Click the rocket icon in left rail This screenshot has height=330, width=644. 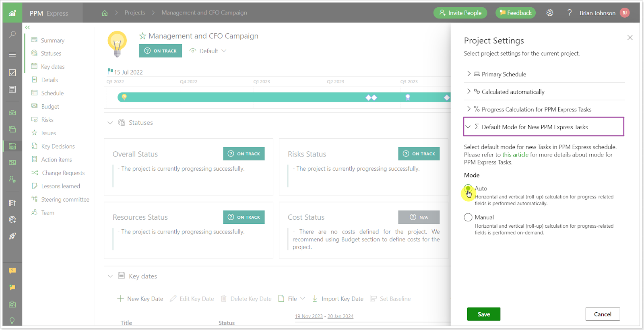12,236
